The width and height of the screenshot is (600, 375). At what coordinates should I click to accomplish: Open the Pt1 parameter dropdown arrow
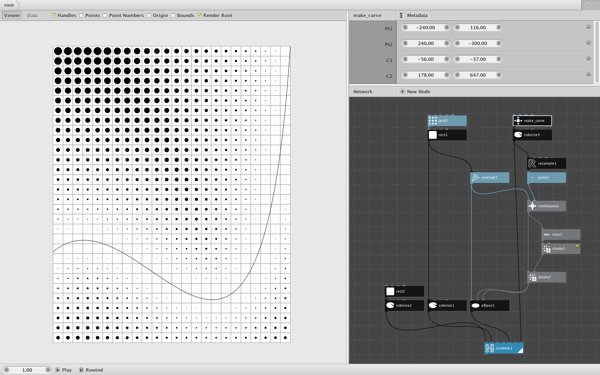pos(588,28)
